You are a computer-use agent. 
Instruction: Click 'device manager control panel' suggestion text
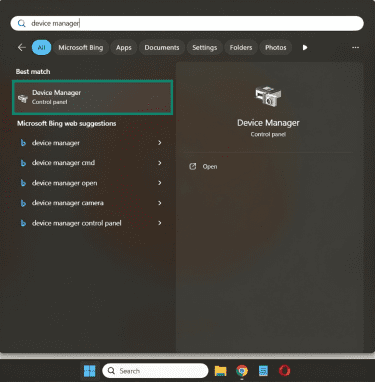tap(76, 223)
